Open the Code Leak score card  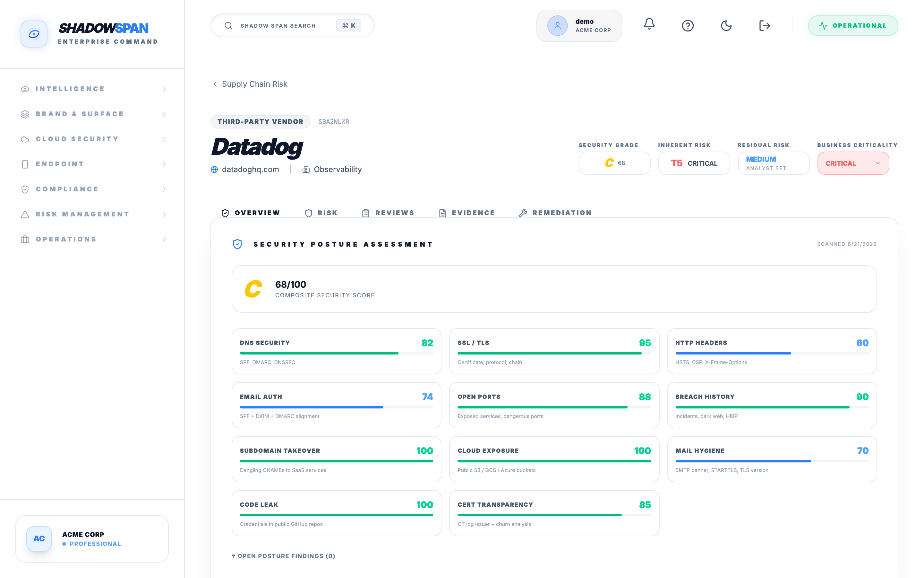pos(336,513)
